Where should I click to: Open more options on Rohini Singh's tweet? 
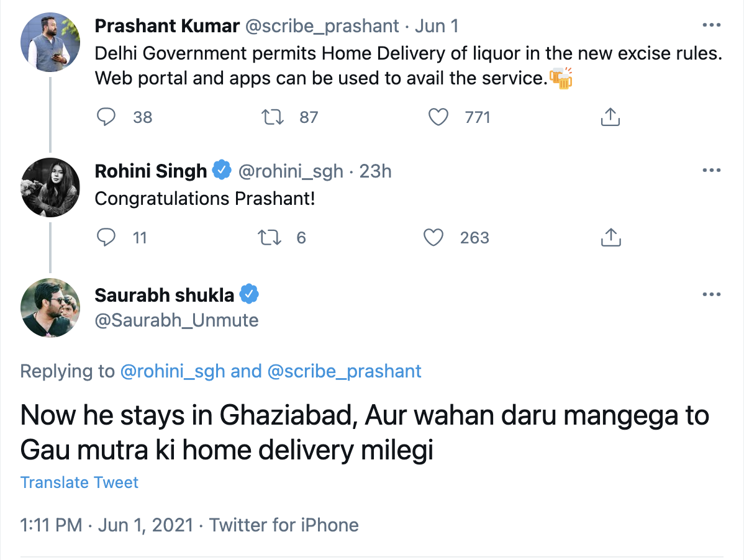pos(710,171)
